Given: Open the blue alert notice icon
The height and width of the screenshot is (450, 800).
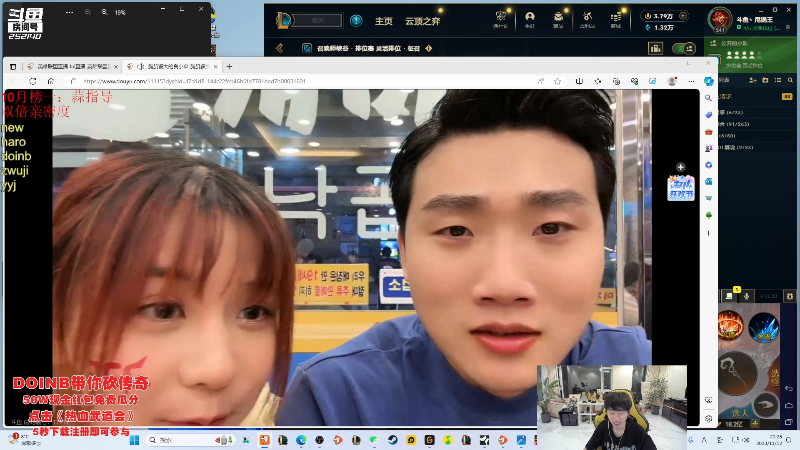Looking at the screenshot, I should (x=356, y=20).
